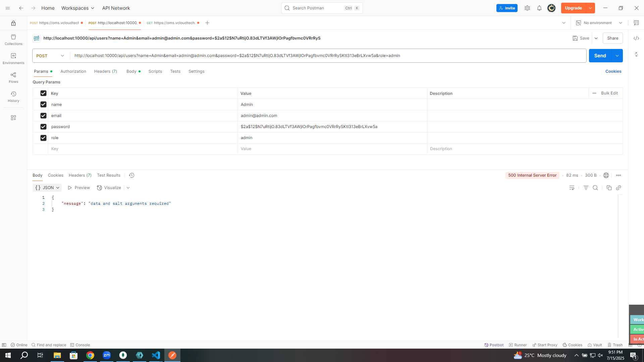Image resolution: width=644 pixels, height=362 pixels.
Task: Search within the response body
Action: (595, 188)
